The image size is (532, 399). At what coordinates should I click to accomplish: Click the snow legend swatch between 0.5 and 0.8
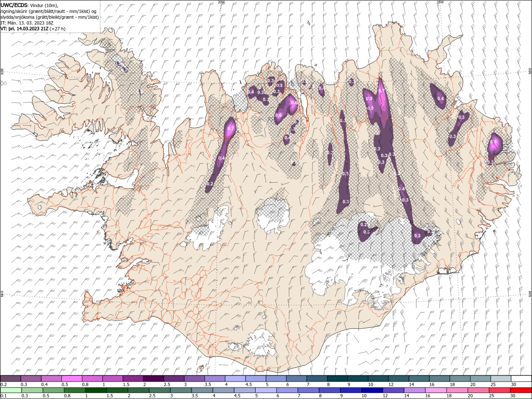tap(72, 379)
